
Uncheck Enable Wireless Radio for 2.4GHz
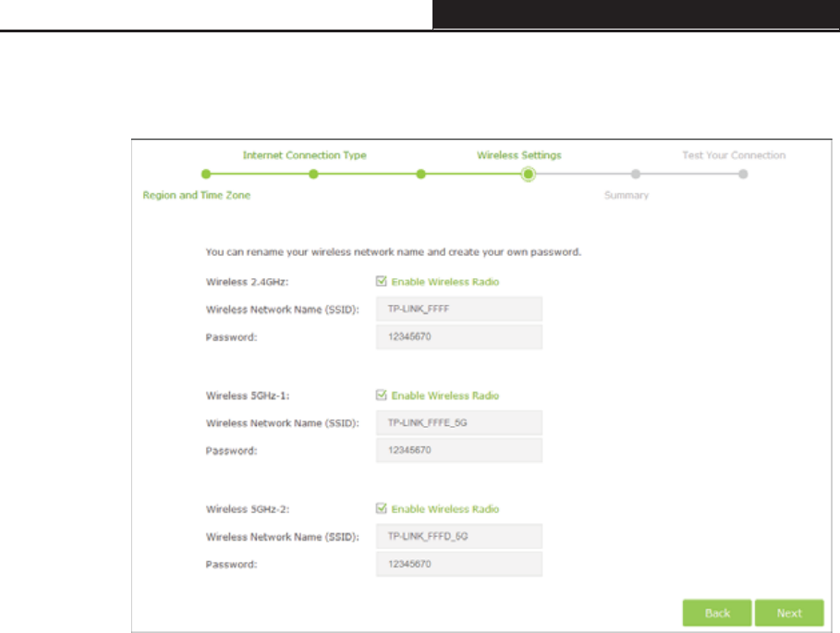coord(381,281)
